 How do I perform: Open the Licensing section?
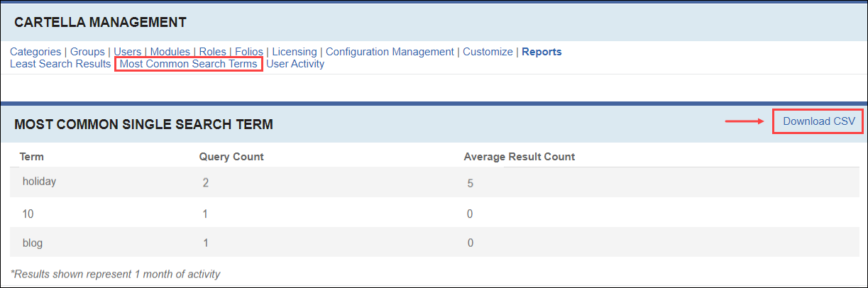pos(295,52)
